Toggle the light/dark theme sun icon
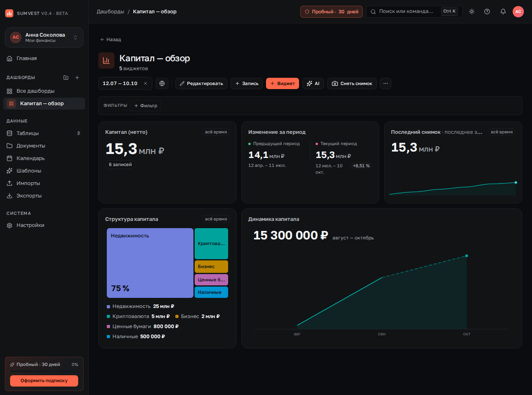 [472, 12]
